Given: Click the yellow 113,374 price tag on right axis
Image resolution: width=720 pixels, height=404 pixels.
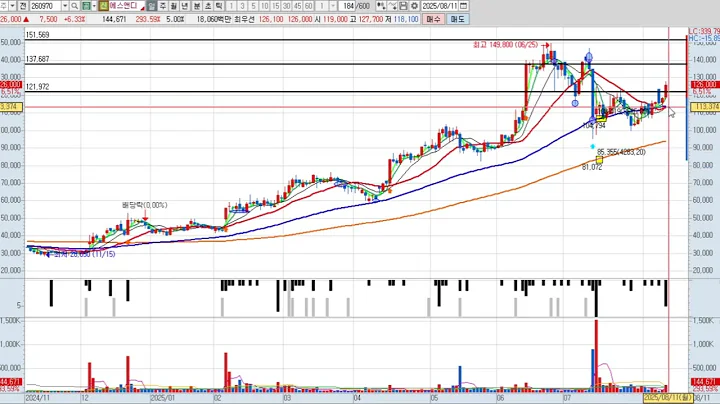Looking at the screenshot, I should coord(705,107).
